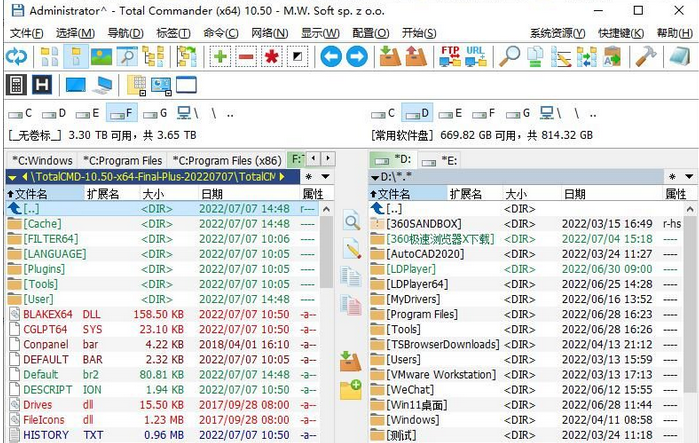The image size is (699, 443).
Task: Click the refresh (reread source) toolbar icon
Action: coord(16,57)
